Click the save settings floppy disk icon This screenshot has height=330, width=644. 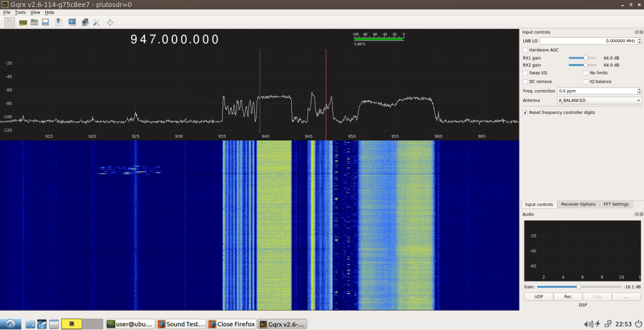46,23
